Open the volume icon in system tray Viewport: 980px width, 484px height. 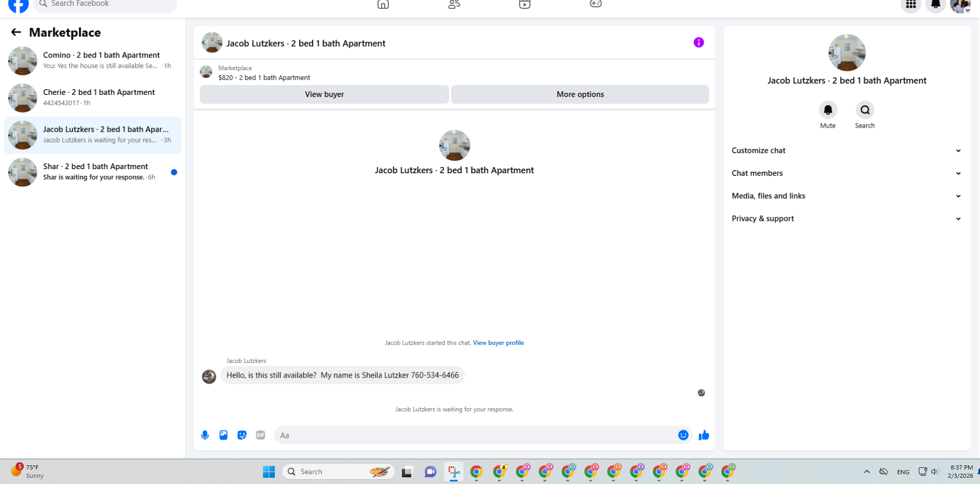[x=934, y=472]
